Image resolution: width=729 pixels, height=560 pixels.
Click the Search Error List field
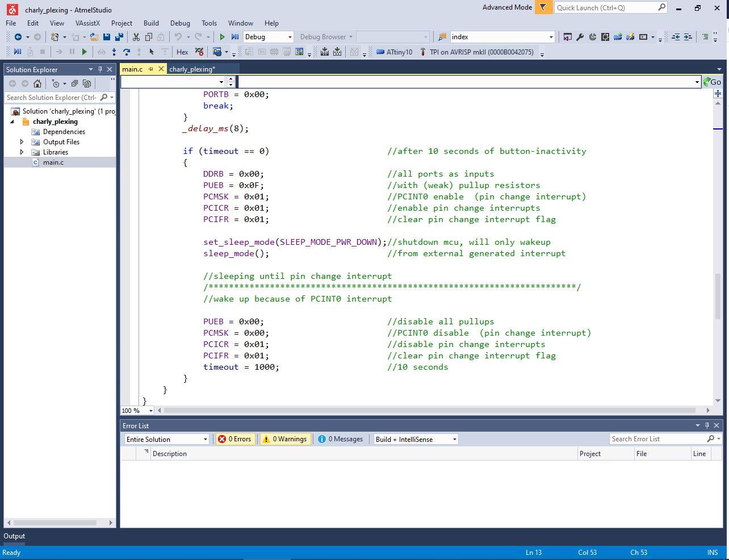pos(657,439)
